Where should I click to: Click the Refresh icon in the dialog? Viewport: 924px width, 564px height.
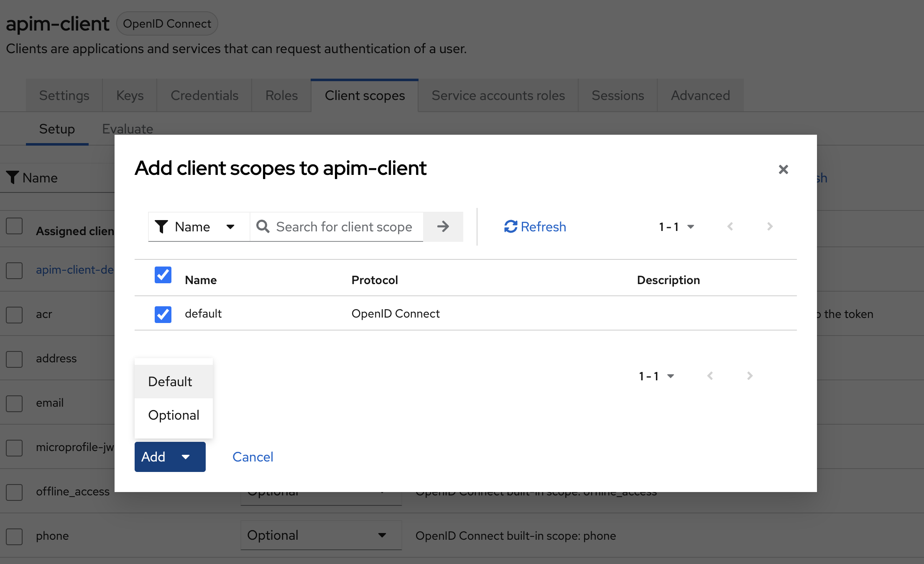pyautogui.click(x=510, y=226)
